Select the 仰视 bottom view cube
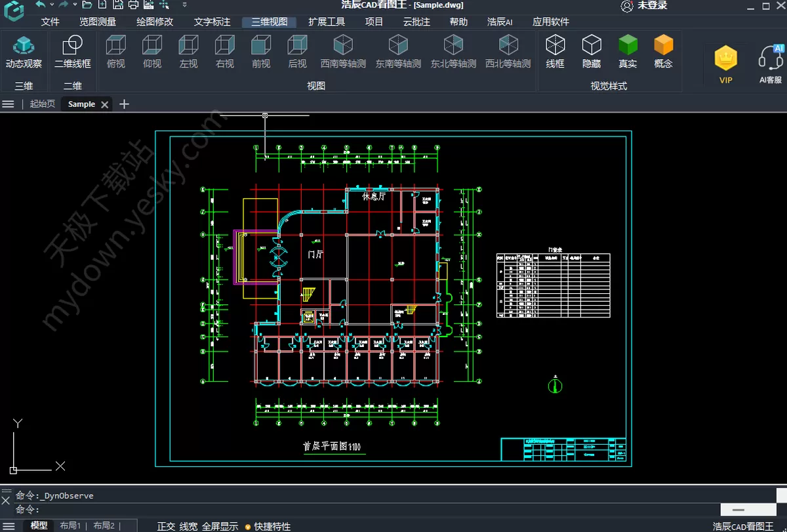 (152, 52)
